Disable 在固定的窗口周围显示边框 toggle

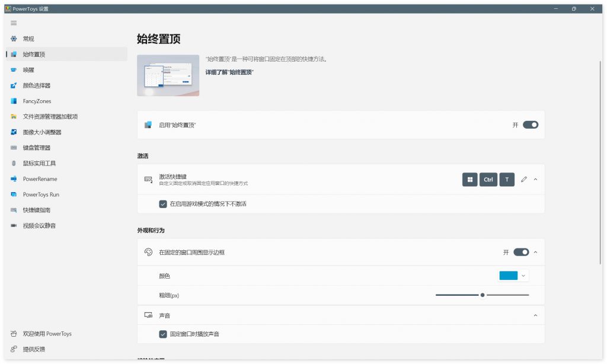pyautogui.click(x=521, y=252)
